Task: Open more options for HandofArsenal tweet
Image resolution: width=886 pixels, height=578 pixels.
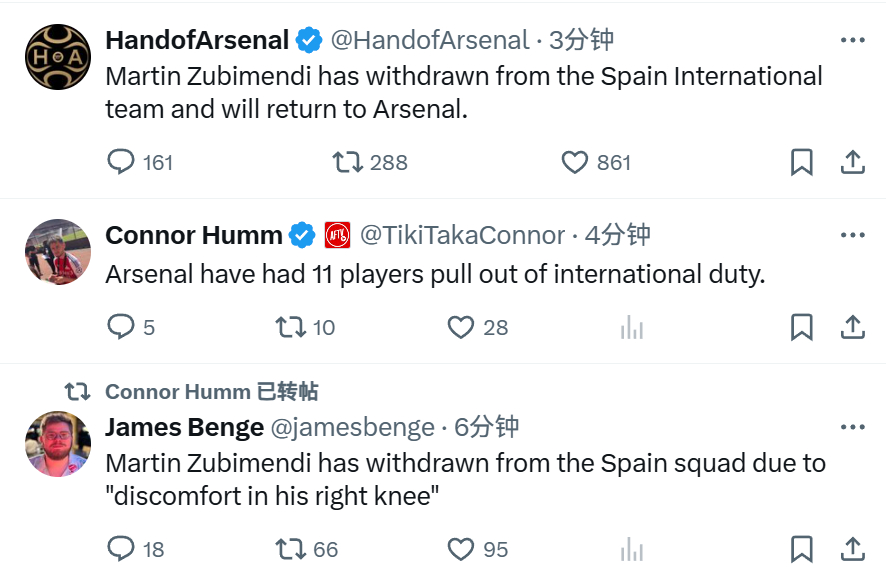Action: pyautogui.click(x=852, y=40)
